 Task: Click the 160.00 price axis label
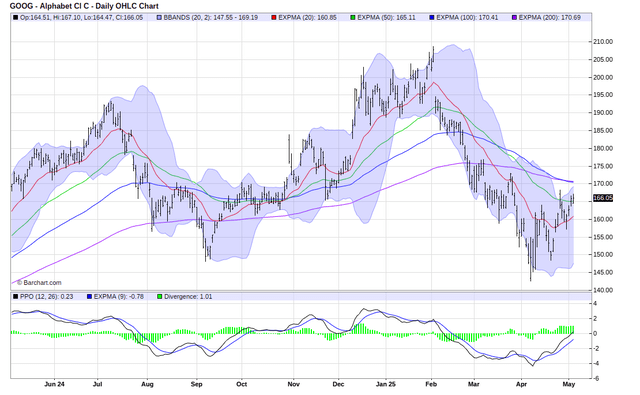tap(603, 219)
